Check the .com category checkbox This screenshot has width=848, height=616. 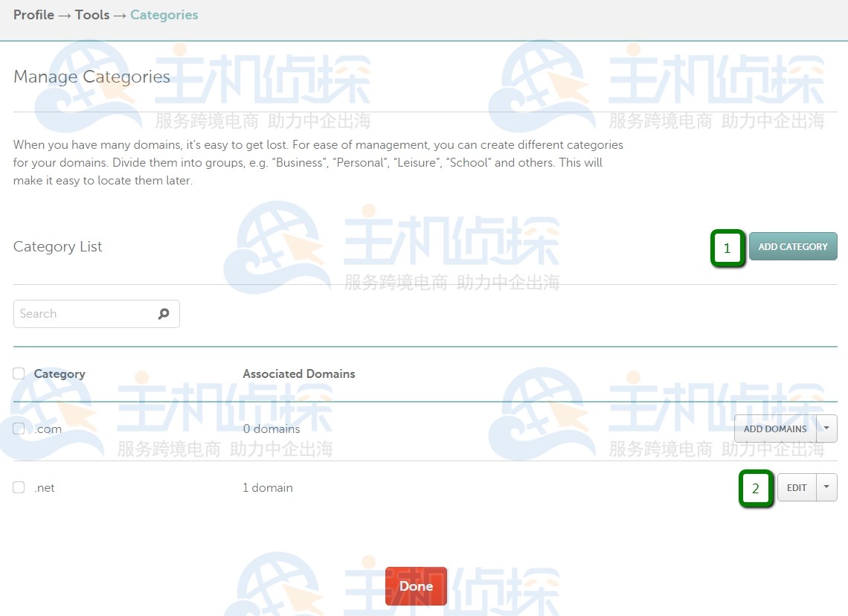pos(19,429)
